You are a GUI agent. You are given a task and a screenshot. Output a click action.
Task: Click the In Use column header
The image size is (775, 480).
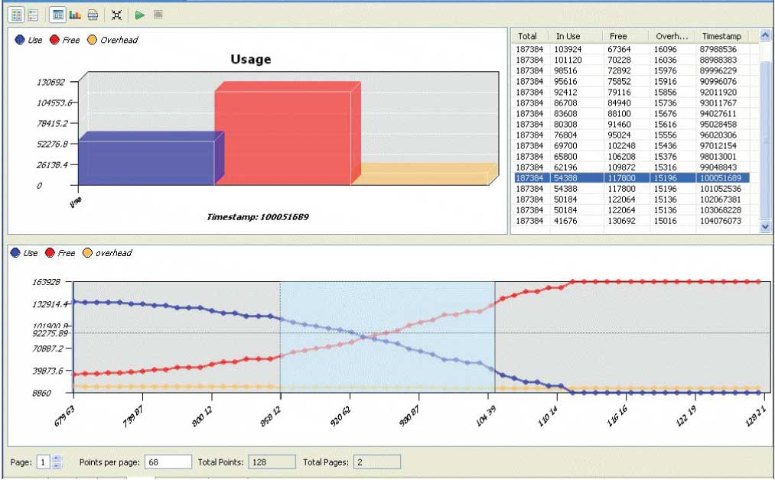pos(568,36)
